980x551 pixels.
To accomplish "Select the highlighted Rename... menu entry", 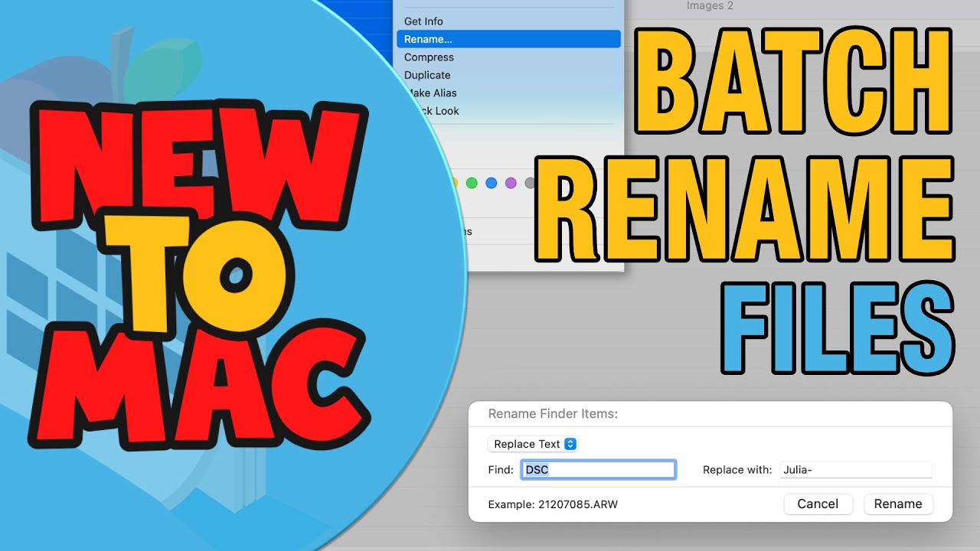I will coord(508,39).
